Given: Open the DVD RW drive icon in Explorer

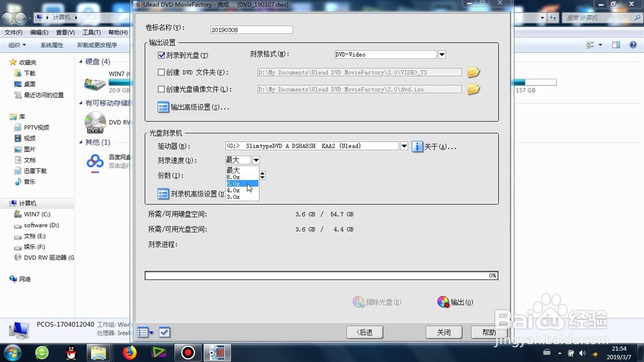Looking at the screenshot, I should tap(95, 122).
